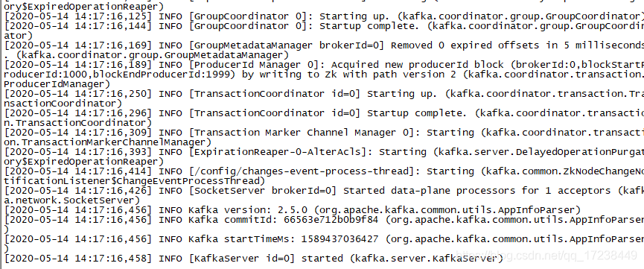Click the timestamp 14:17:16,125

[x=111, y=16]
